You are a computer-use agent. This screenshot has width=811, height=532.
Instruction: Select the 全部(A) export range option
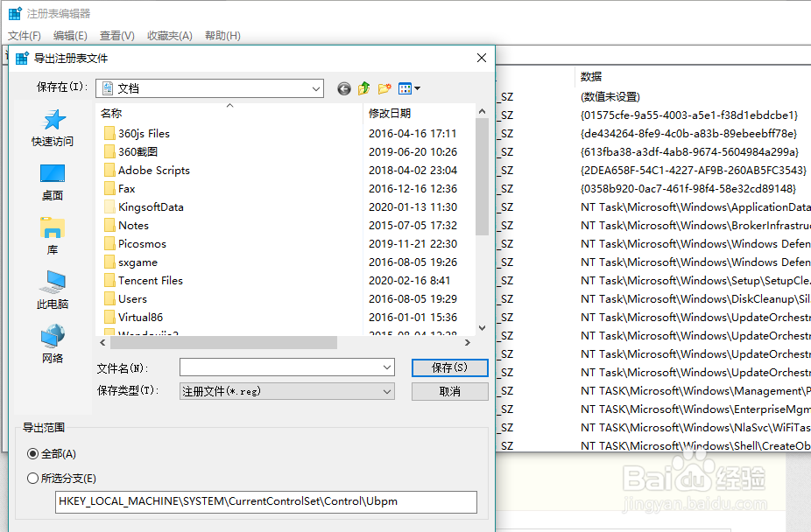pyautogui.click(x=51, y=454)
